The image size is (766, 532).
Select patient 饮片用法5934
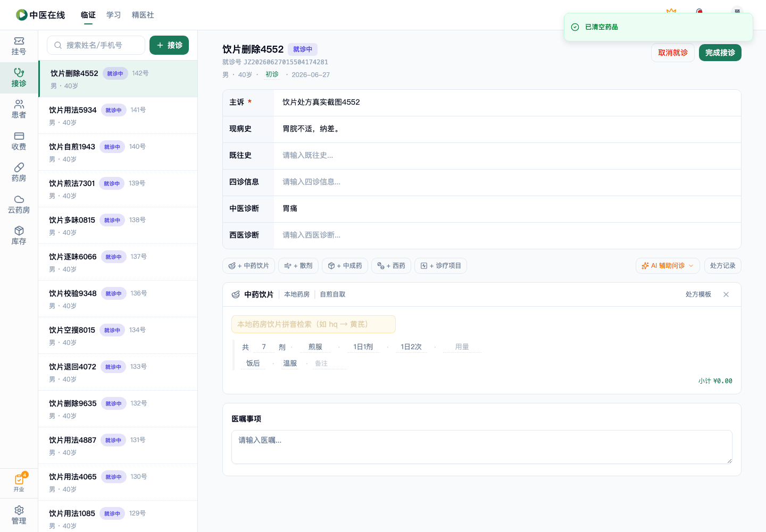118,115
